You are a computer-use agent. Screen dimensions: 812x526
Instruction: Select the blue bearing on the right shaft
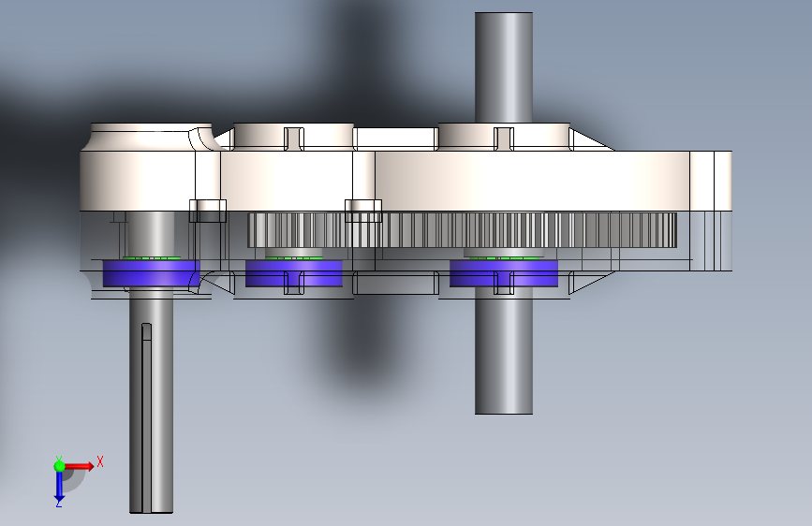point(504,273)
